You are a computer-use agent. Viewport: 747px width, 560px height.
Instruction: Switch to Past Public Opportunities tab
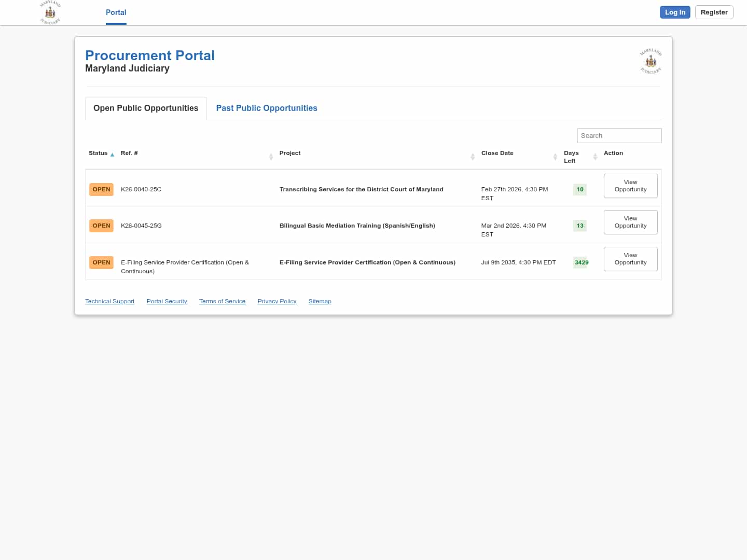pos(266,108)
